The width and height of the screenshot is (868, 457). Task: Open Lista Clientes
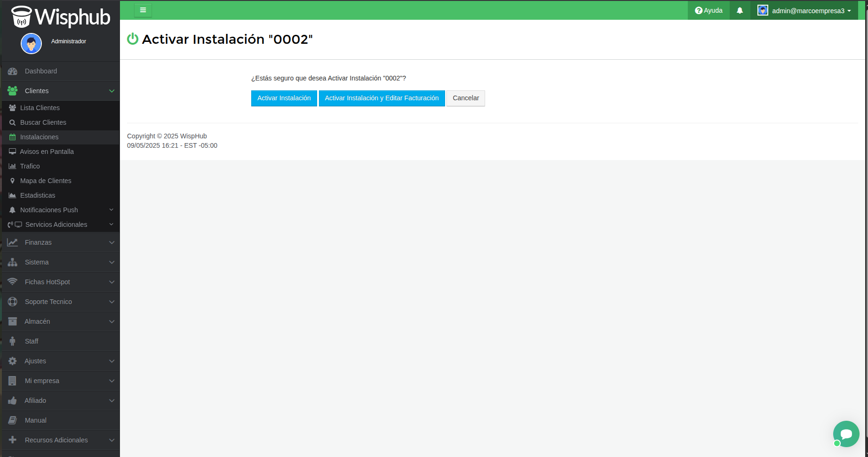pyautogui.click(x=61, y=108)
